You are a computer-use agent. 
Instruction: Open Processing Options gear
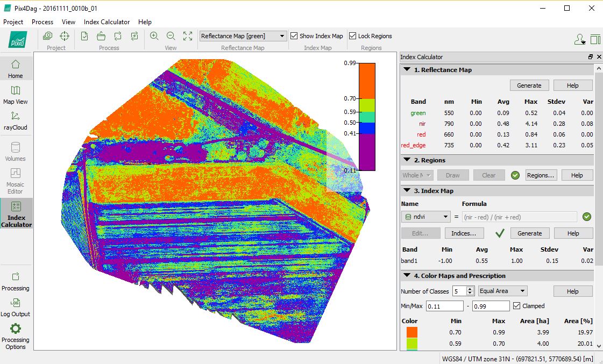click(16, 336)
